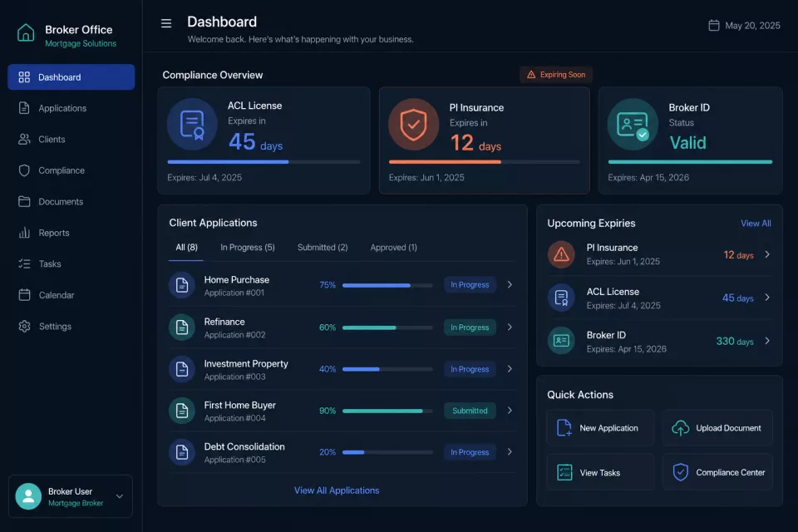798x532 pixels.
Task: Click the In Progress badge on Refinance
Action: pos(470,328)
